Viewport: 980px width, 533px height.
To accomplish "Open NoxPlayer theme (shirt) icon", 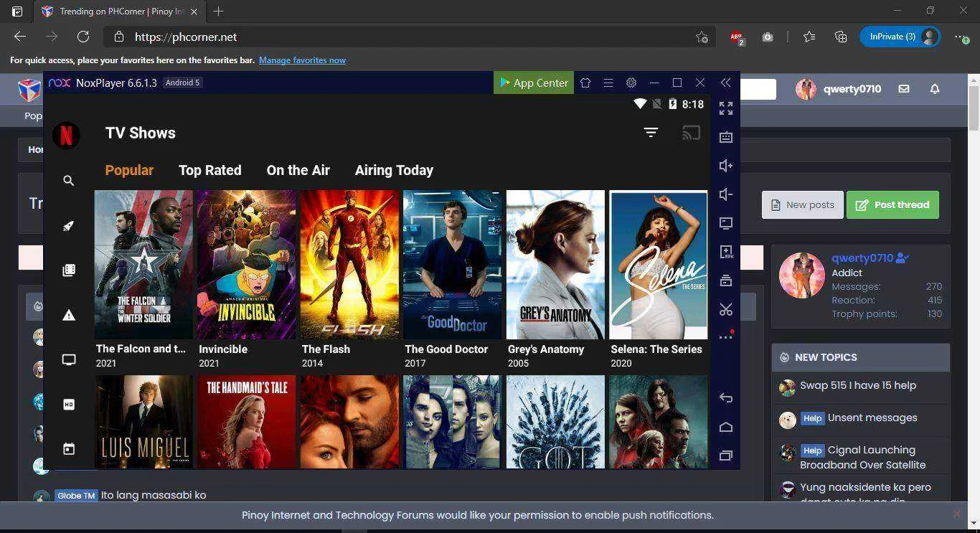I will coord(585,82).
